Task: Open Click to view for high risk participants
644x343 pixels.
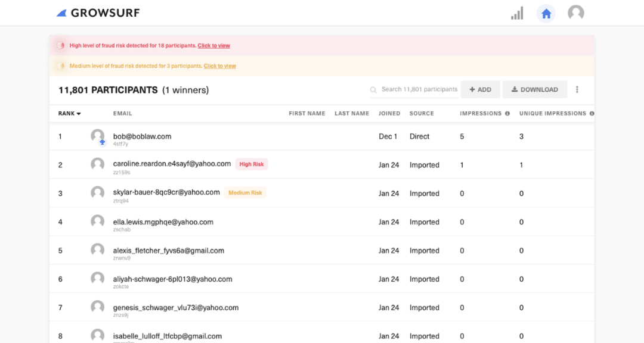Action: coord(213,45)
